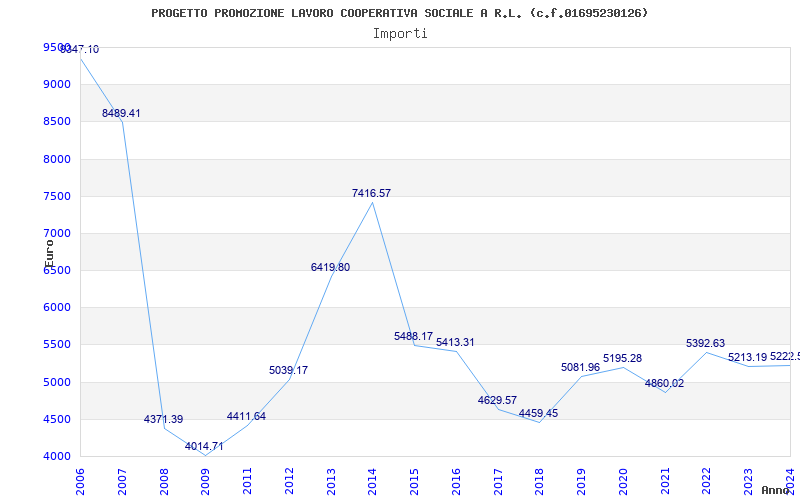Click the 4014.71 data label

click(204, 446)
